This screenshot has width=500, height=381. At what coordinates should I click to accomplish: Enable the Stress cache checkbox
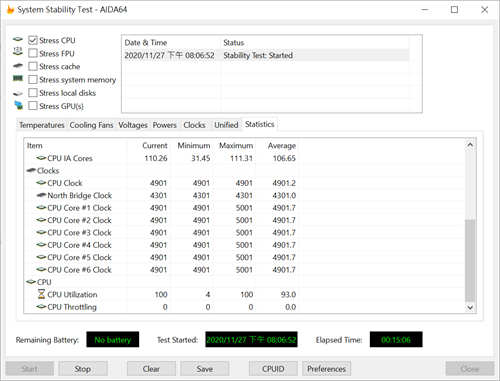[33, 66]
